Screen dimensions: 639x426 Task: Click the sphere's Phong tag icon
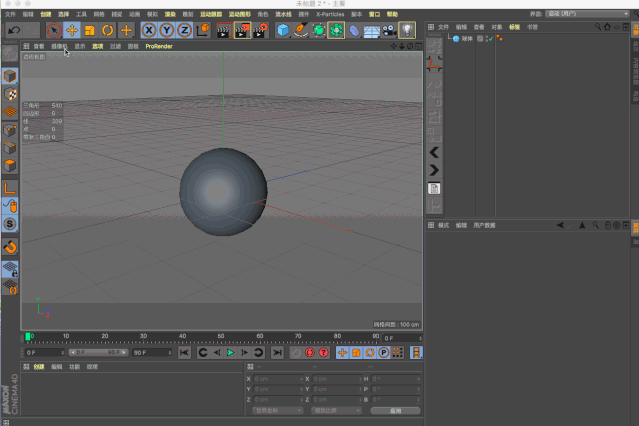(500, 39)
